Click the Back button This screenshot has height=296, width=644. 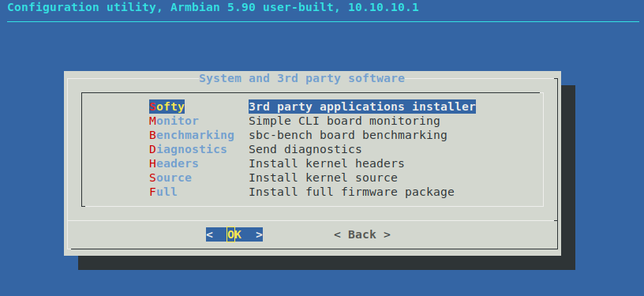click(x=362, y=235)
